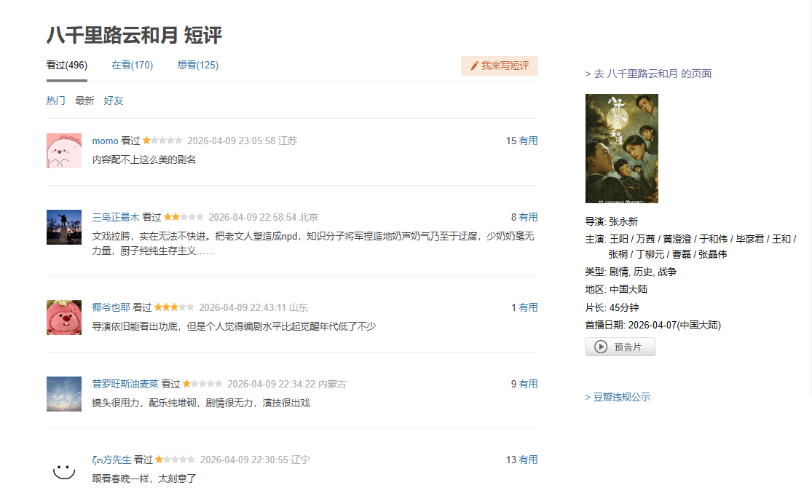Mark momo's review as 有用
Screen dimensions: 812x504
pos(528,141)
